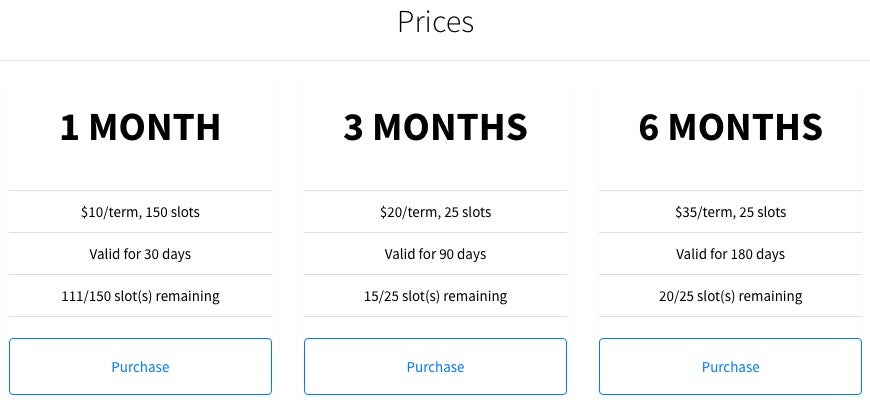This screenshot has width=870, height=405.
Task: Purchase the 6 Months plan
Action: tap(730, 367)
